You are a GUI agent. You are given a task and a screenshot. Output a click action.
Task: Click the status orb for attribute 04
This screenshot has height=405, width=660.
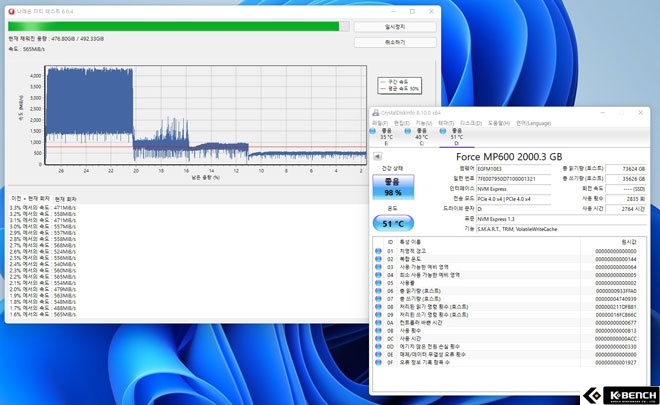point(378,275)
